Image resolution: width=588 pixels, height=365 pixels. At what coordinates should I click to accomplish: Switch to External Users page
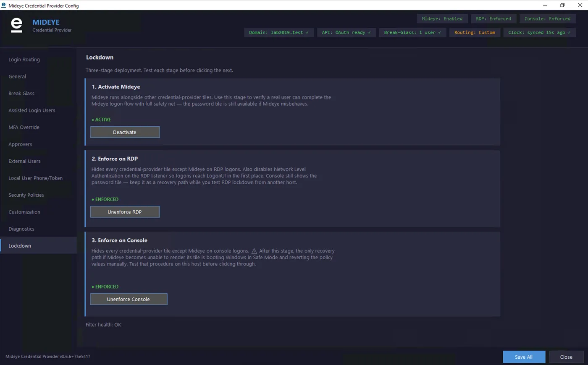pos(38,161)
